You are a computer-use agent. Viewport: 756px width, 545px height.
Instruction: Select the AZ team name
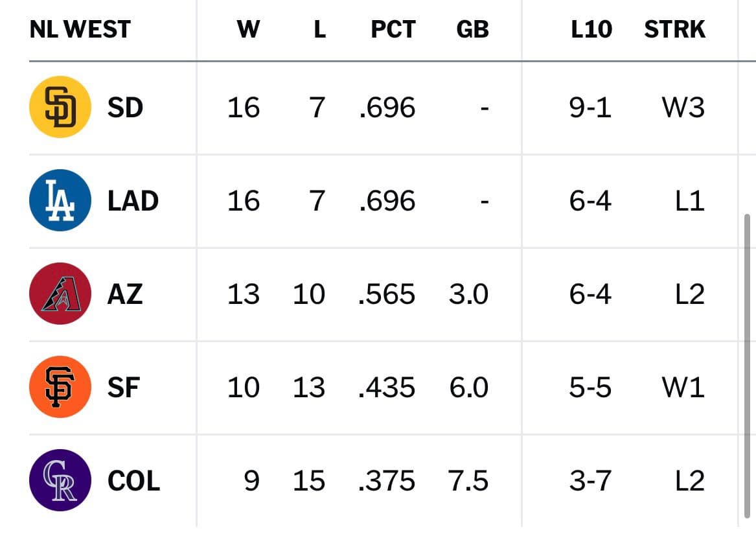click(x=126, y=294)
